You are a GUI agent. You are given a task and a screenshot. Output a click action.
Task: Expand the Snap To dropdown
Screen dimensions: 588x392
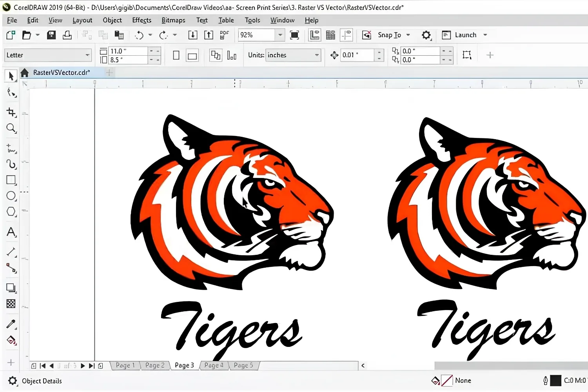[x=408, y=35]
